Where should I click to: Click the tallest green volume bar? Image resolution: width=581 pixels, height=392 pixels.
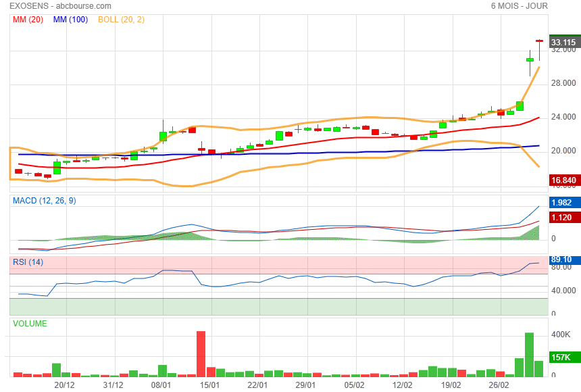(530, 355)
